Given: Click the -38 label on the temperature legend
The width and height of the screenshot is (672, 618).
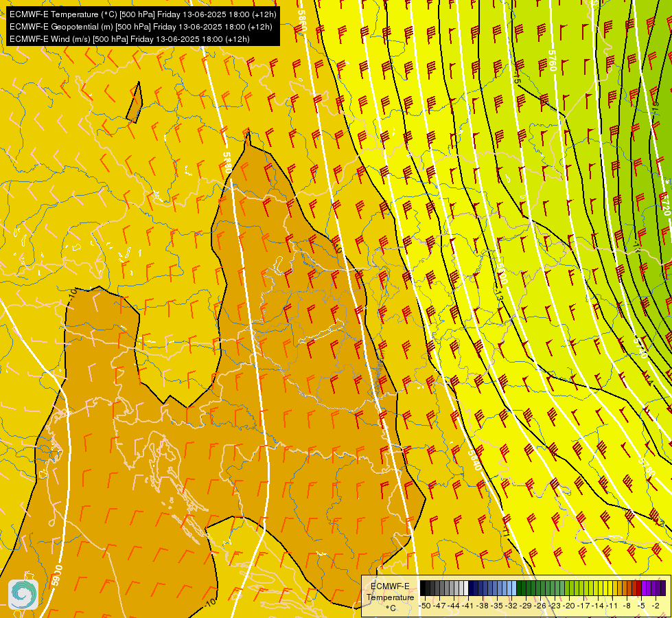Looking at the screenshot, I should (x=483, y=606).
